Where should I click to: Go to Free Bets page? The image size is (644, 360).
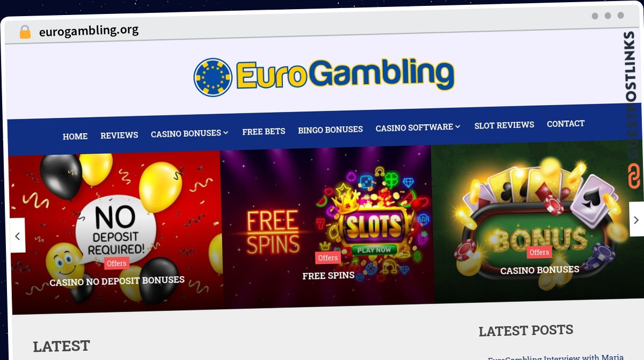pos(264,131)
